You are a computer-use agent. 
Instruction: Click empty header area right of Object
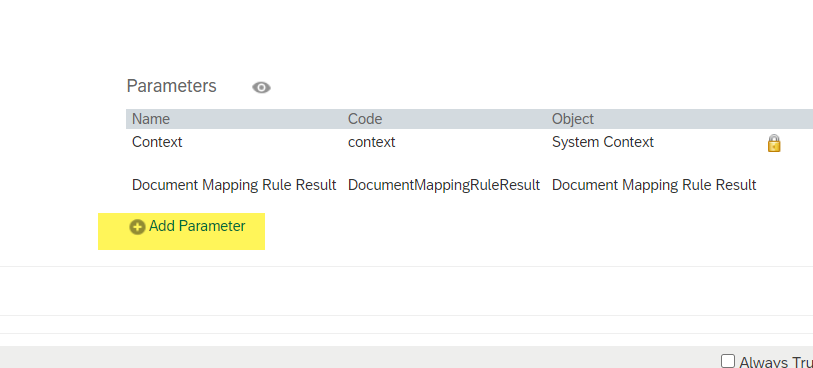[x=705, y=119]
